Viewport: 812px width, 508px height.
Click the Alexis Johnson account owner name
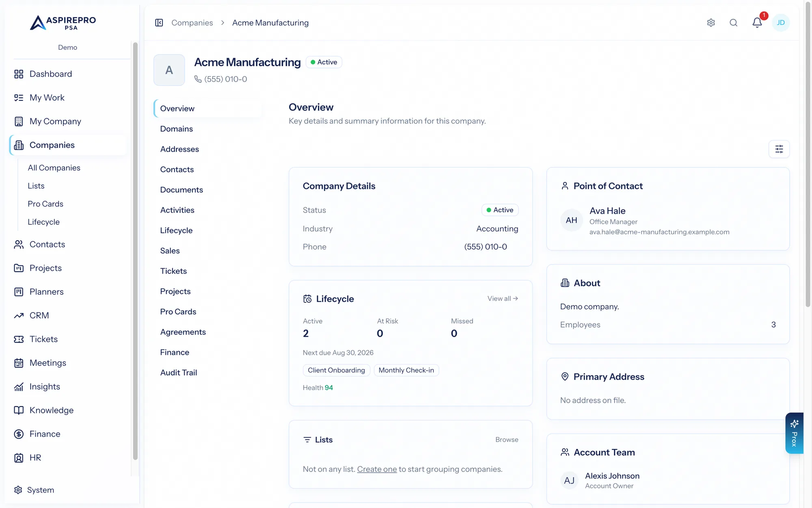(x=612, y=476)
